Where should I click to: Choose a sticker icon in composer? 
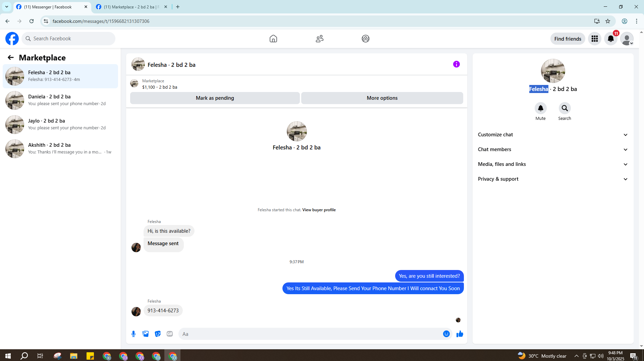click(158, 334)
